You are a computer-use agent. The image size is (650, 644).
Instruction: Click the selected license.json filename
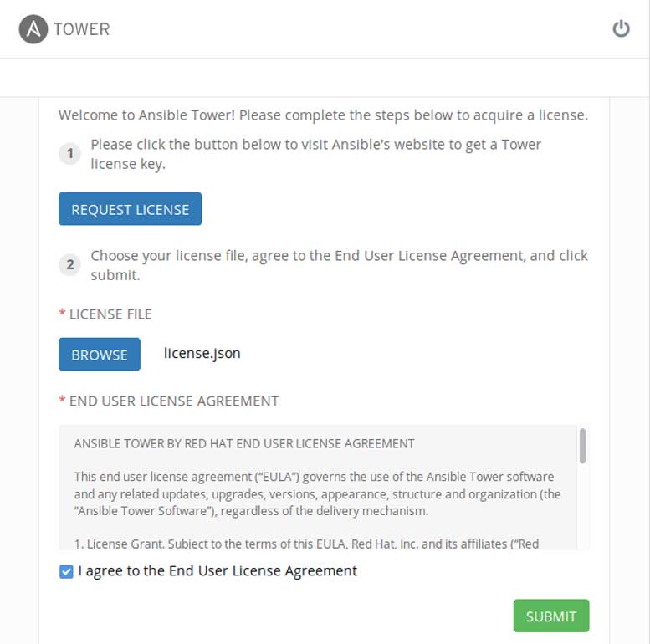tap(202, 353)
